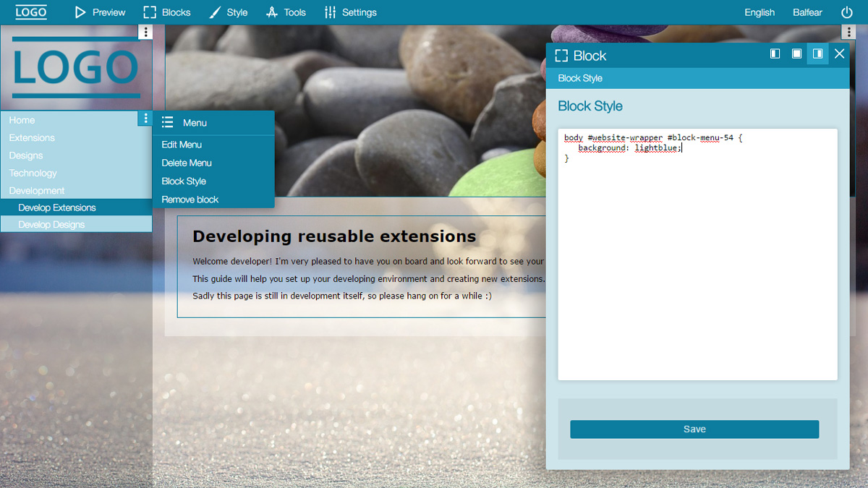Save the block style

coord(694,429)
